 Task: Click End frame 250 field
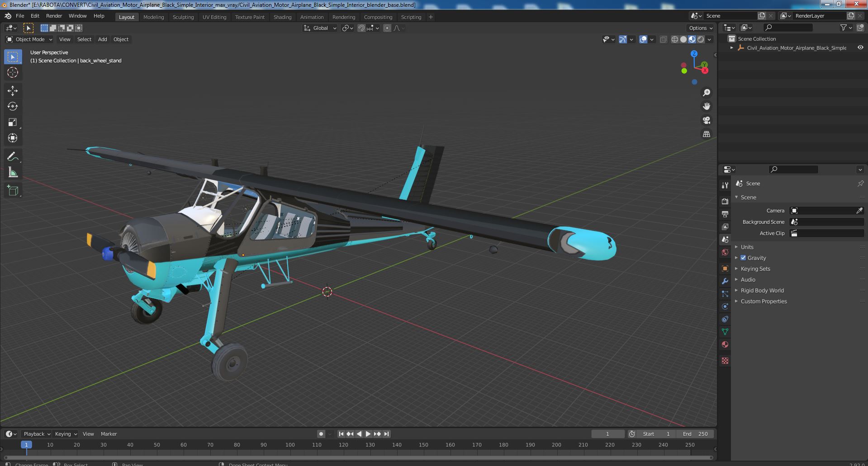(x=695, y=434)
